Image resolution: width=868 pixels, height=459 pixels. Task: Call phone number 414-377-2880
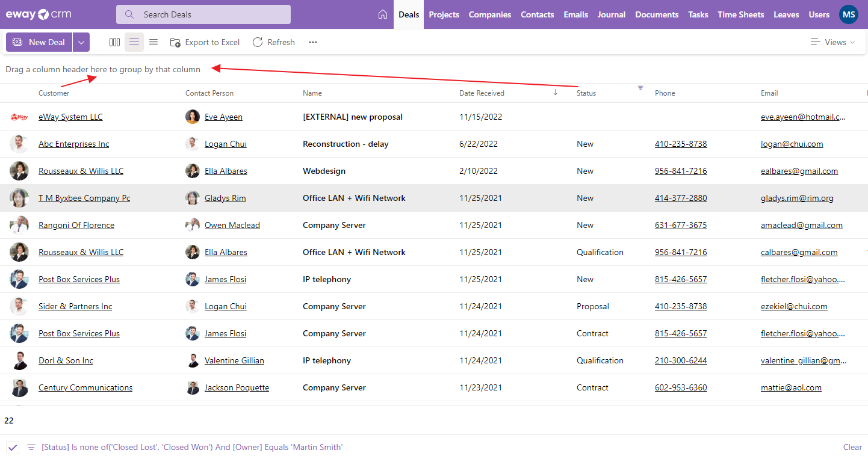[681, 198]
